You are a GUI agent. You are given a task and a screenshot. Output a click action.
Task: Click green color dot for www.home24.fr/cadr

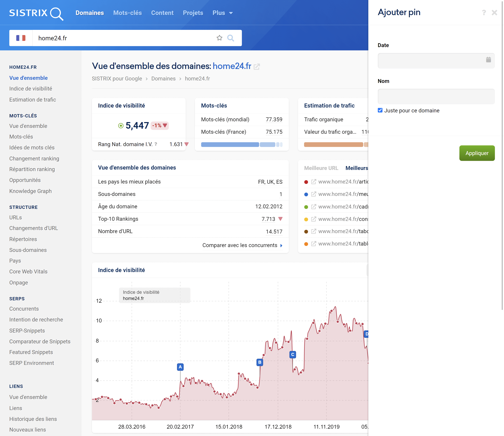306,207
